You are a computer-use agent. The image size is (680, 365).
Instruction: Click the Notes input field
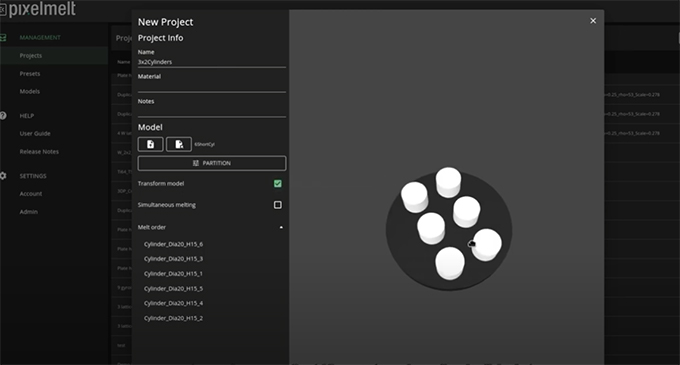[x=212, y=111]
